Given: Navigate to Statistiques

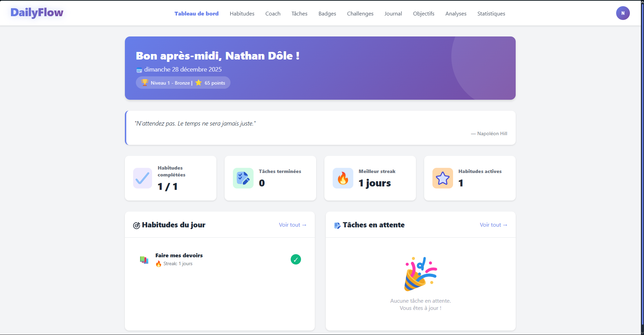Looking at the screenshot, I should pos(491,13).
